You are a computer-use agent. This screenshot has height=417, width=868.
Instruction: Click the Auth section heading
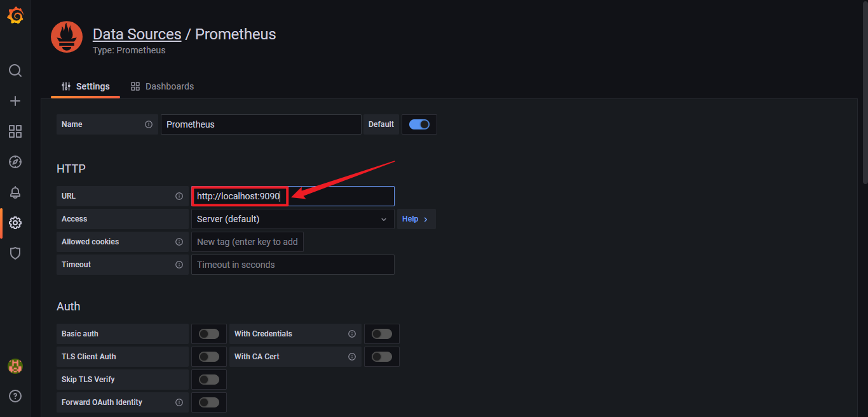(69, 307)
